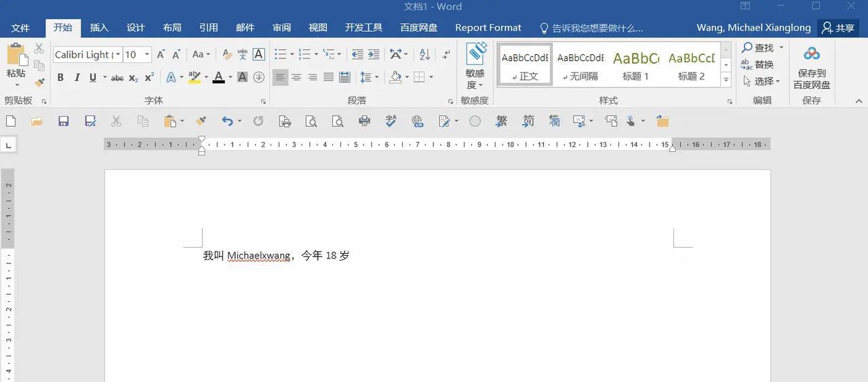This screenshot has height=382, width=868.
Task: Toggle Italic formatting
Action: coord(77,77)
